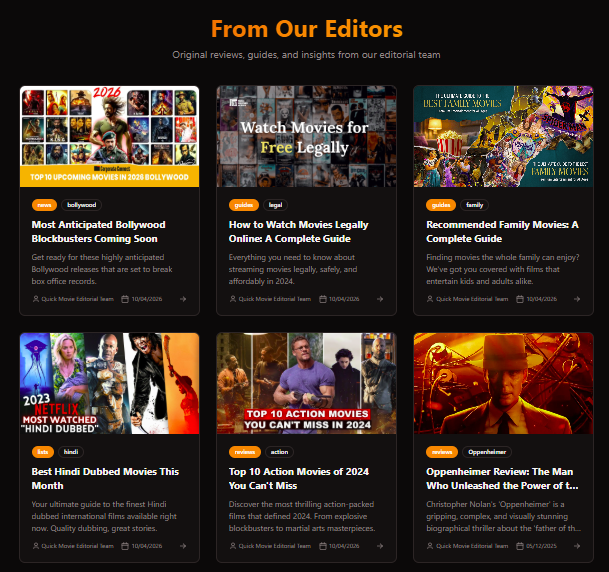
Task: Click calendar icon on Family Movies card
Action: [520, 299]
